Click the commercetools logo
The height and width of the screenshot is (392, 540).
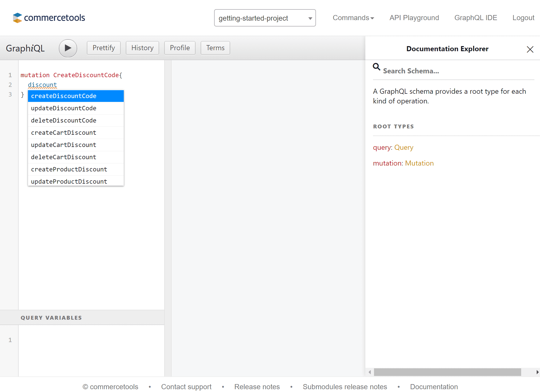pos(49,18)
